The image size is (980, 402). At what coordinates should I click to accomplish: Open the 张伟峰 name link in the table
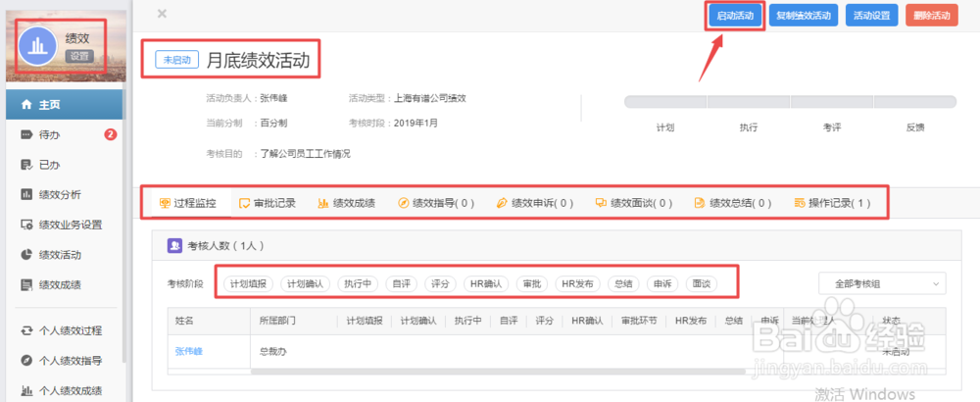click(x=189, y=351)
